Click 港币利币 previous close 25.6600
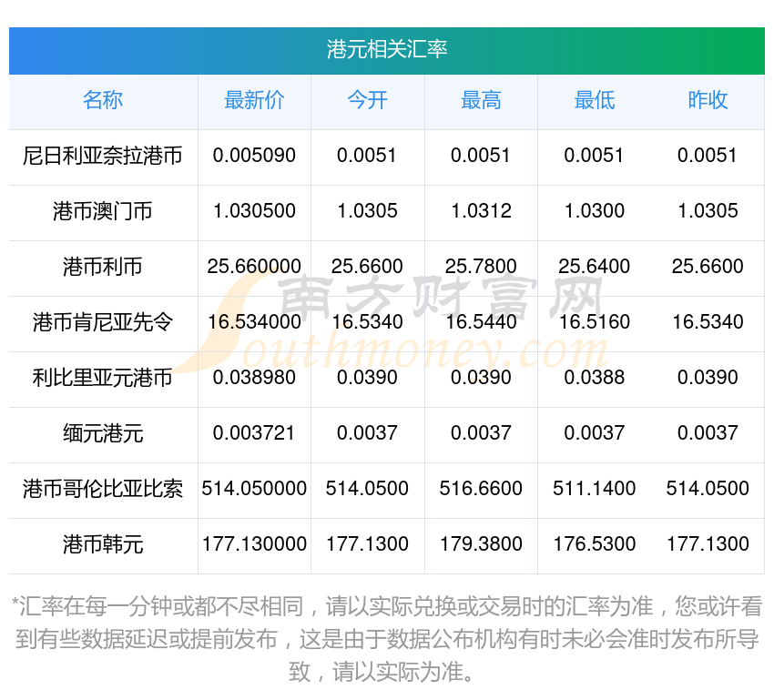This screenshot has height=700, width=774. coord(708,267)
